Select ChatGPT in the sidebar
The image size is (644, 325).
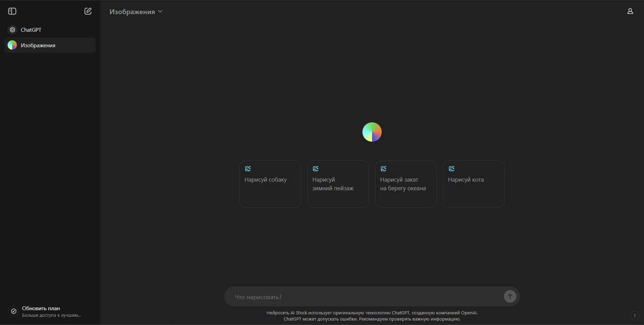(50, 30)
